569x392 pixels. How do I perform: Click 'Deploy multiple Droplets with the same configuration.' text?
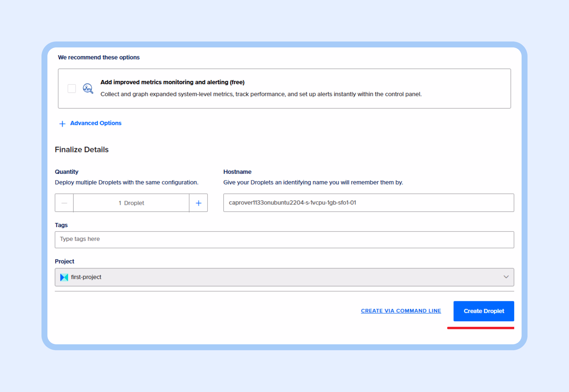coord(127,182)
